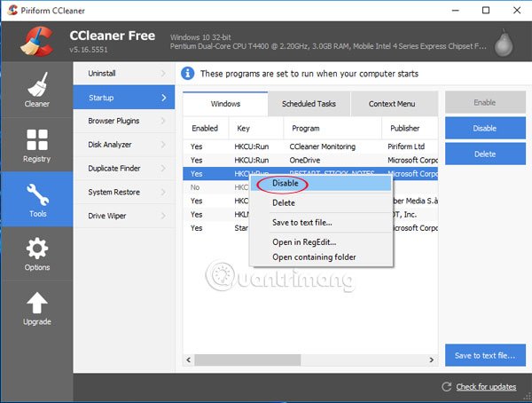This screenshot has height=403, width=532.
Task: Click the horizontal scrollbar thumb
Action: coord(247,360)
